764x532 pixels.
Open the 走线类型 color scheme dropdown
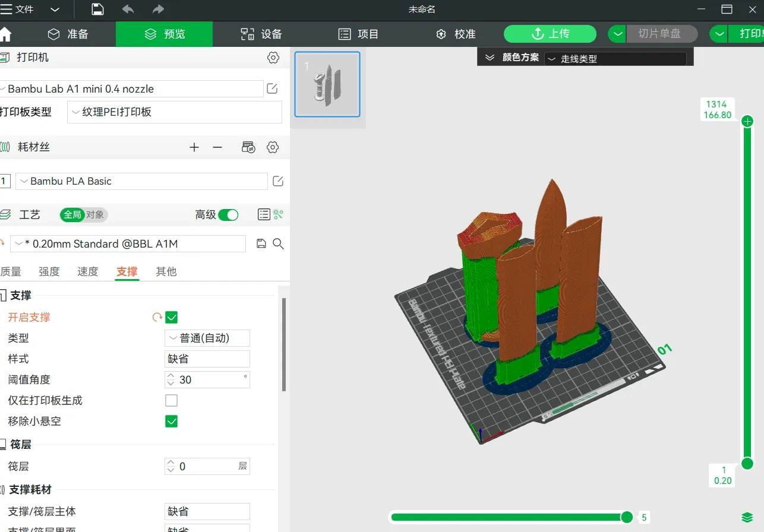[615, 59]
